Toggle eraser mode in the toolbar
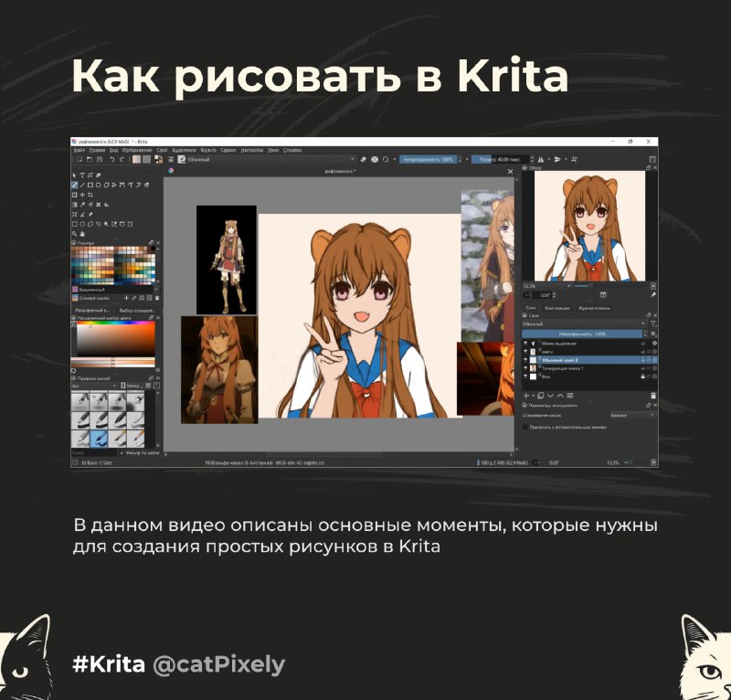Screen dimensions: 731x700 point(364,160)
